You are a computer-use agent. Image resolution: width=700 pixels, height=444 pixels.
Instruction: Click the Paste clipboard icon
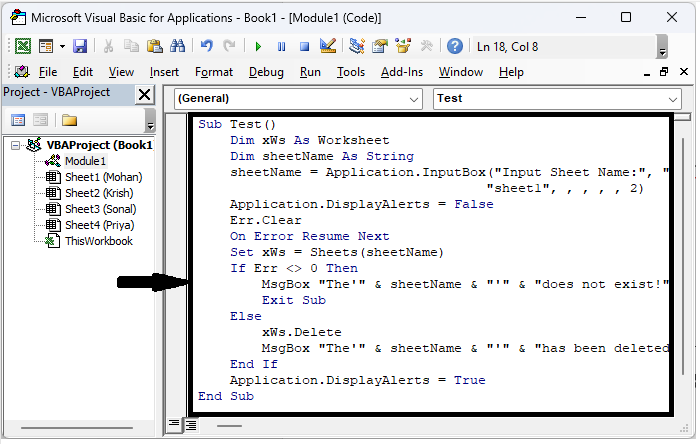[154, 46]
